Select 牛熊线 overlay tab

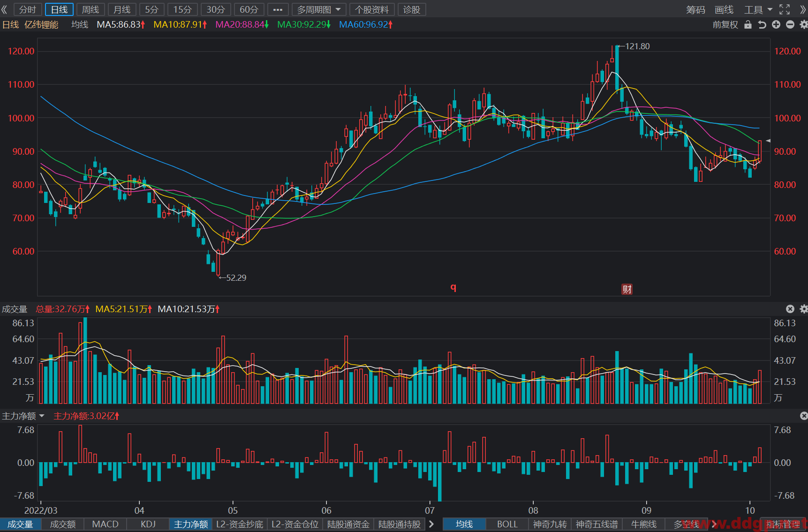pos(644,524)
